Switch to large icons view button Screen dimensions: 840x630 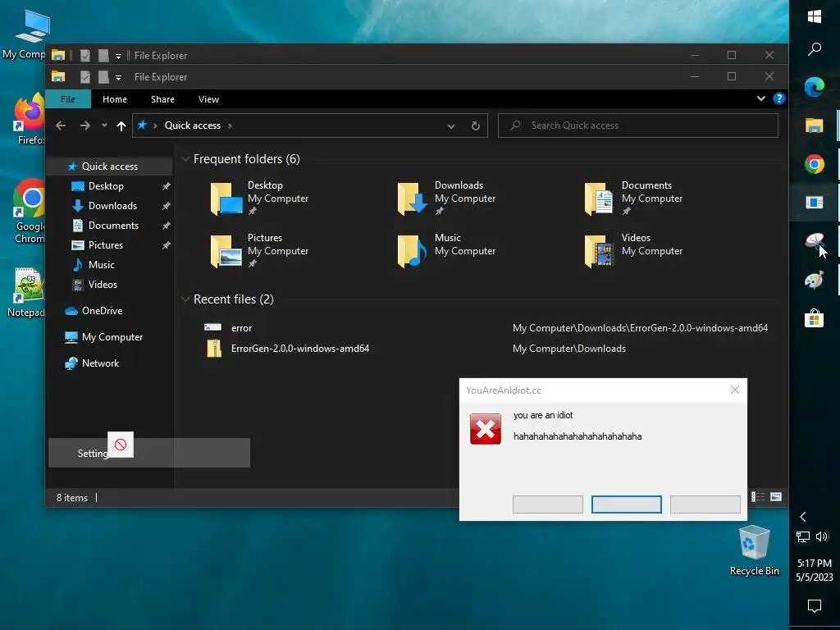click(776, 496)
